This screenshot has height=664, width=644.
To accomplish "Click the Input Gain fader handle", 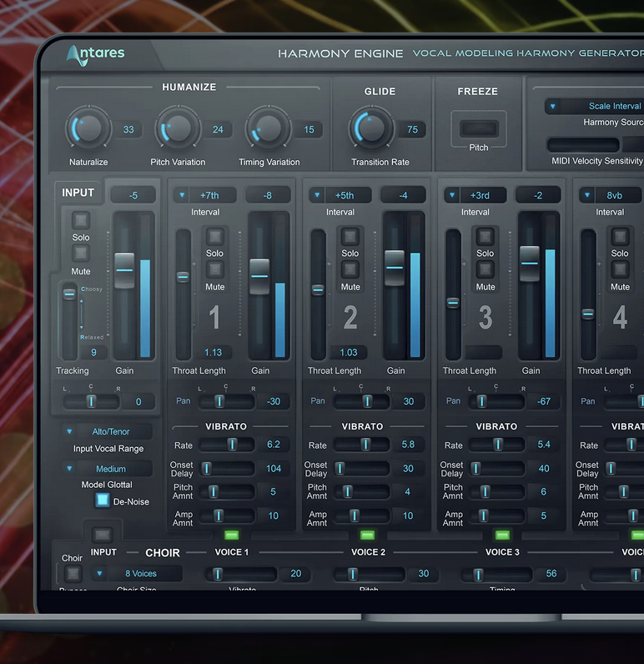I will point(124,270).
